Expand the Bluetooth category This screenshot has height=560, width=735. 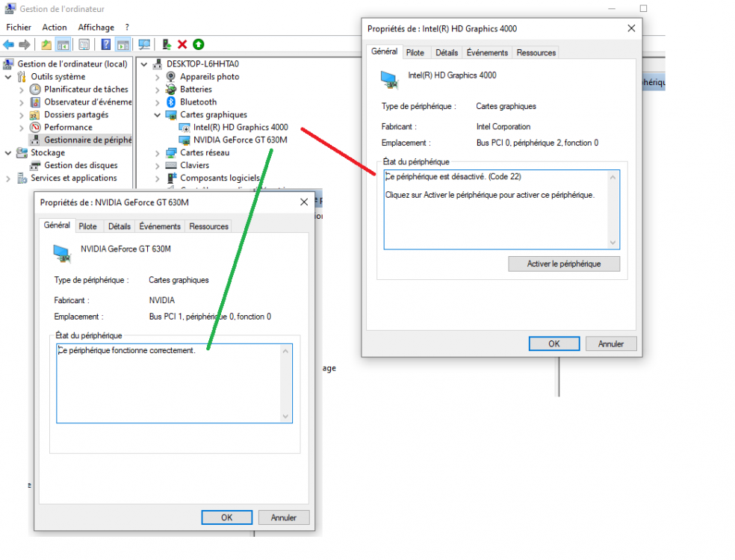click(x=158, y=102)
